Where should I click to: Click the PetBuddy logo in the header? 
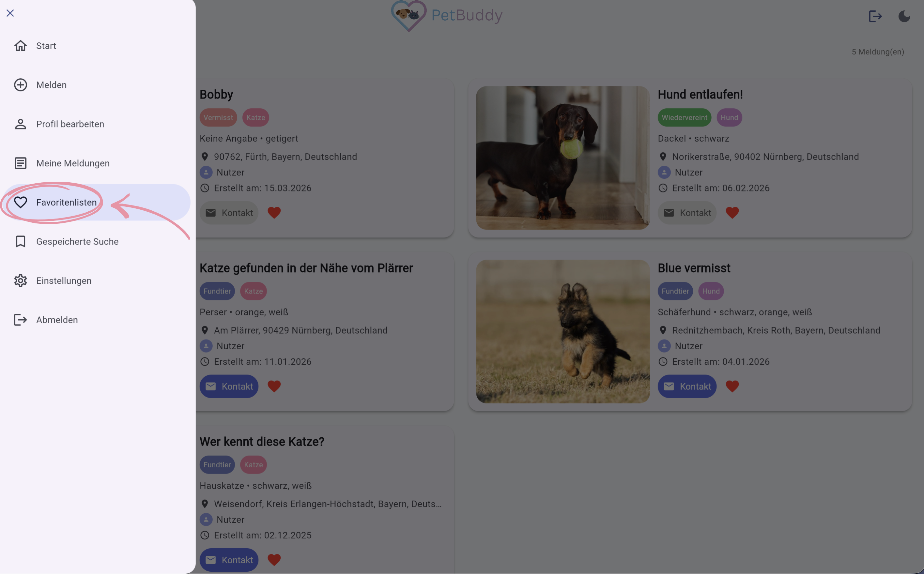[x=447, y=16]
